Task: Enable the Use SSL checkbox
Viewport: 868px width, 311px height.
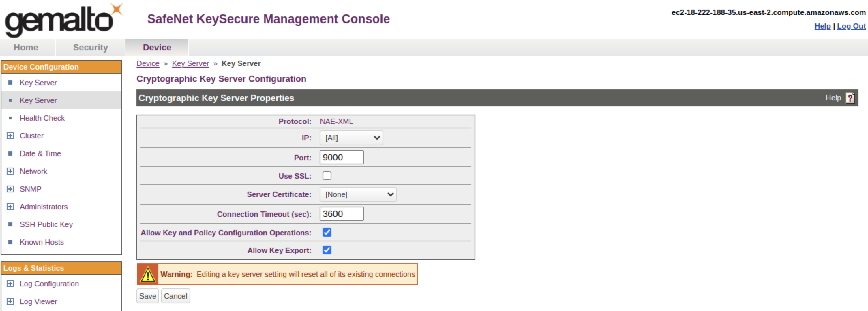Action: click(x=327, y=176)
